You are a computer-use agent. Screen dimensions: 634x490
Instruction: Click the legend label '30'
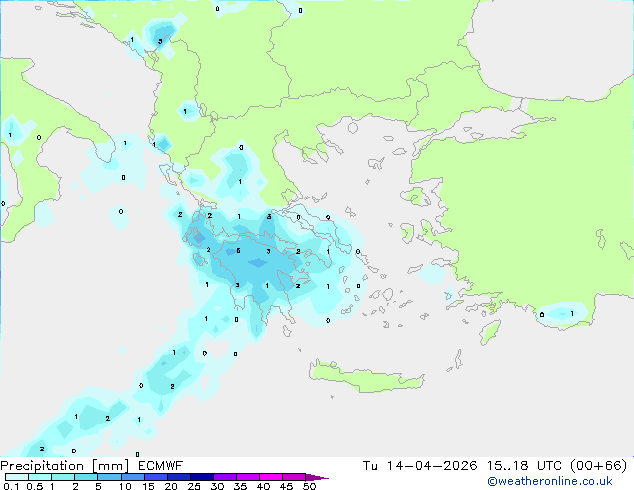click(217, 486)
